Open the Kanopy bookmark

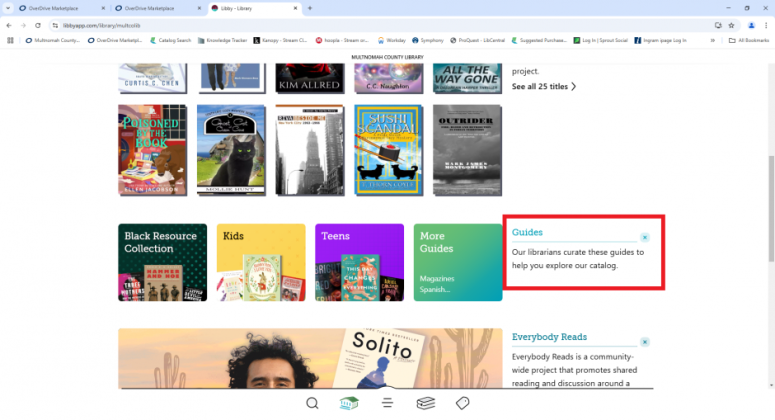[x=280, y=41]
